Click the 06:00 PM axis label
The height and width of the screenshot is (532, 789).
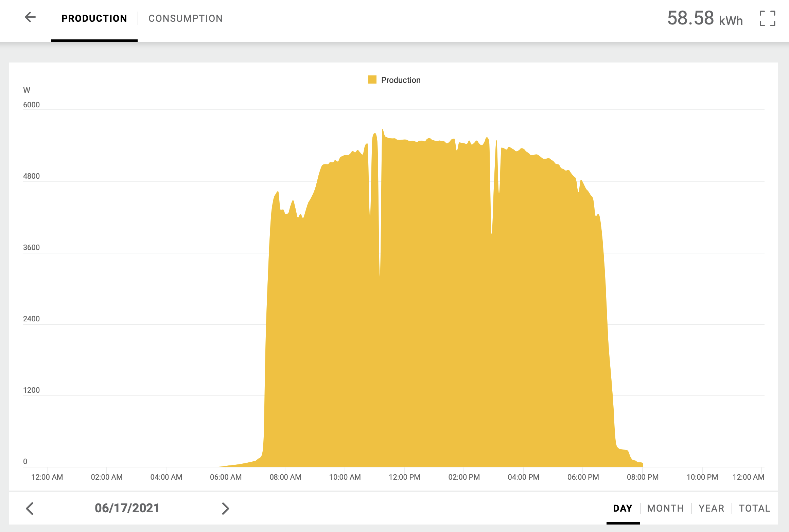(583, 477)
